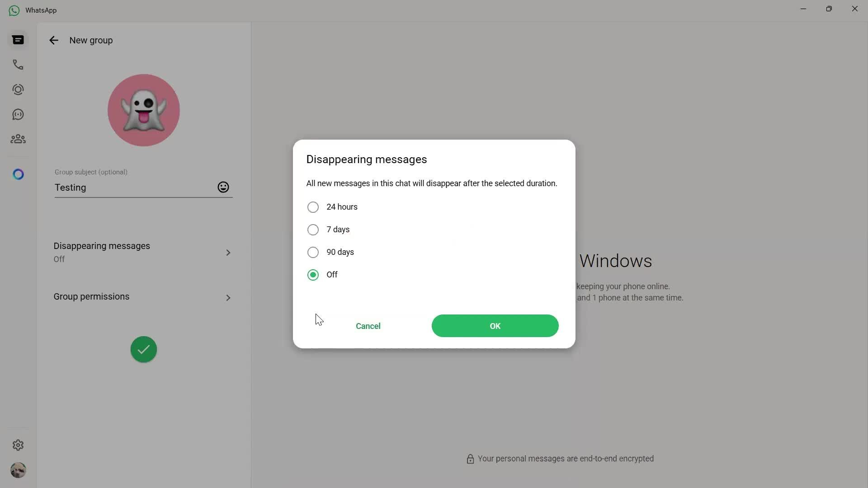Open Group permissions settings
This screenshot has width=868, height=488.
143,296
